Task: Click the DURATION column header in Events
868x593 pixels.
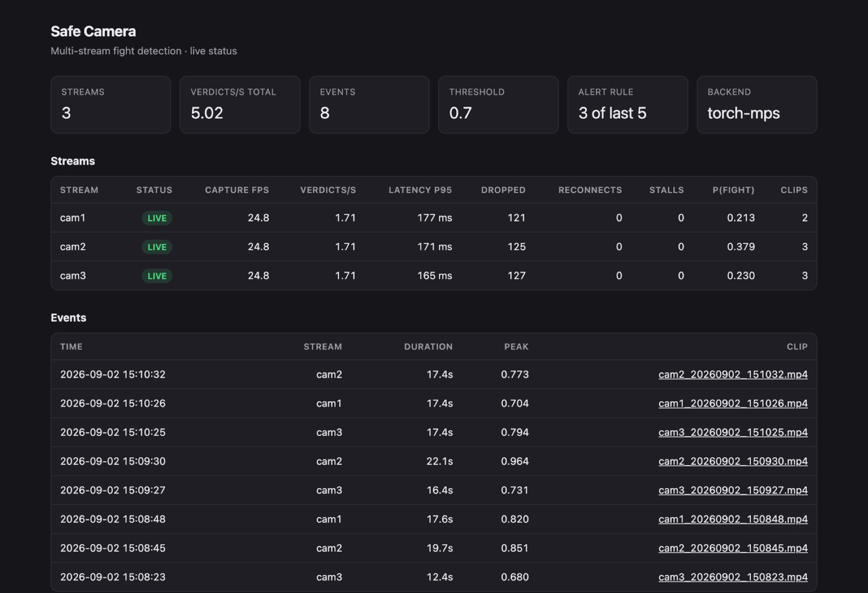Action: point(428,347)
